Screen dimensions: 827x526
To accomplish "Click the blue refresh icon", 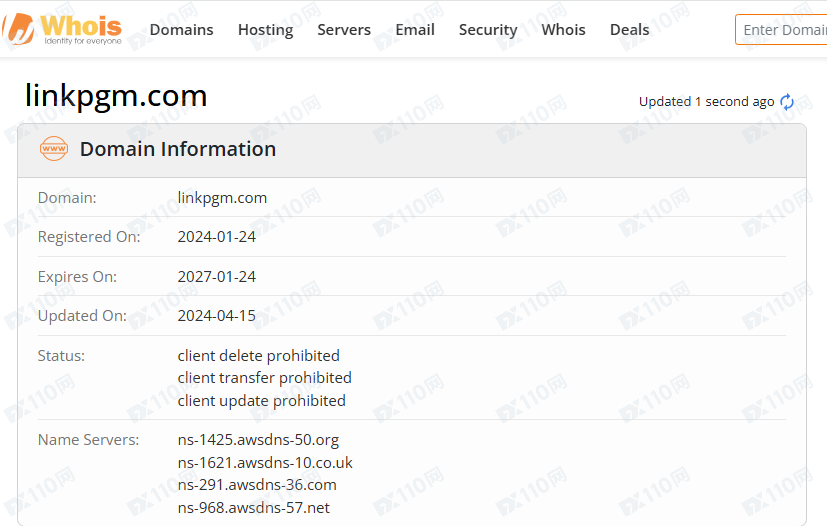I will 787,102.
